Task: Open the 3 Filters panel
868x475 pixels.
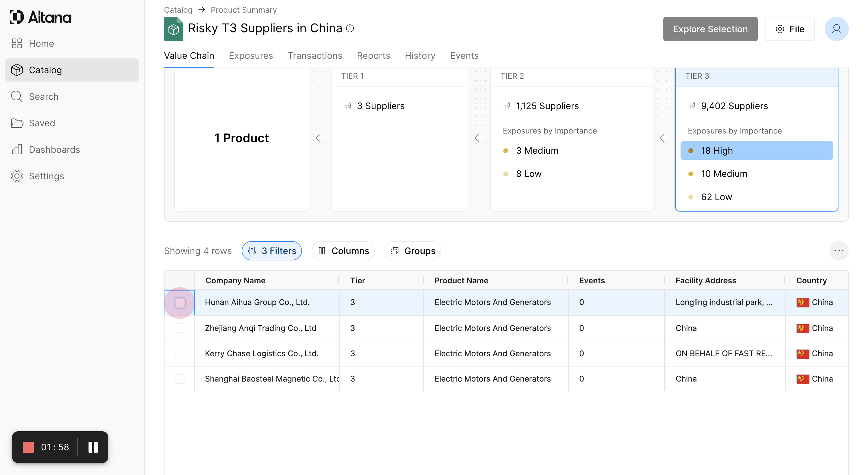Action: [272, 251]
